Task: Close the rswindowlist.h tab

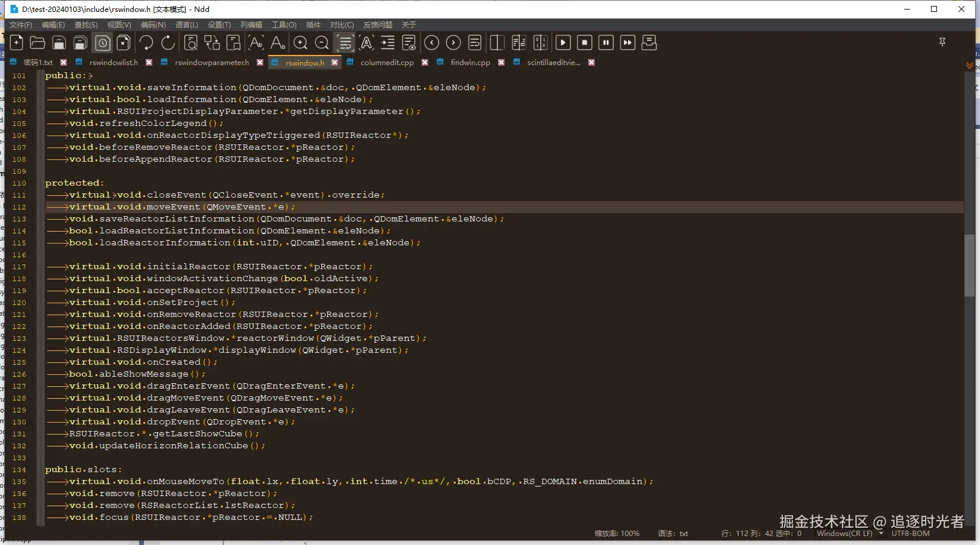Action: pyautogui.click(x=149, y=62)
